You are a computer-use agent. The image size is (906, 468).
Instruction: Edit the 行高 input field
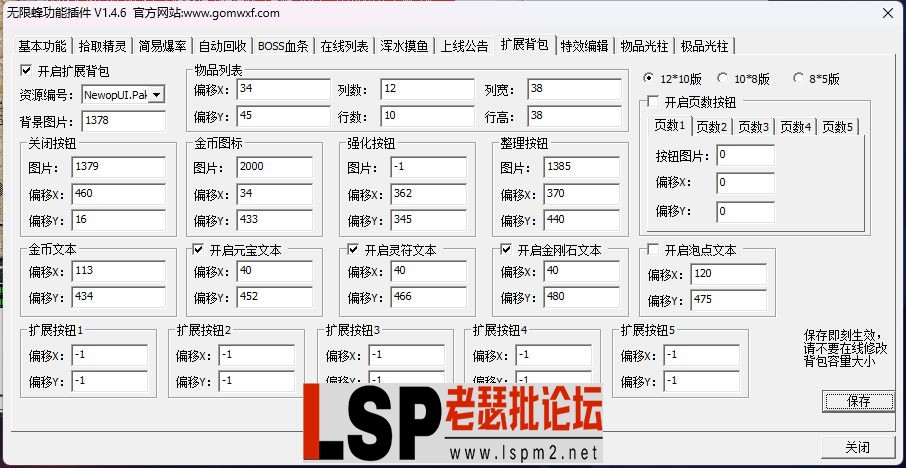(574, 117)
